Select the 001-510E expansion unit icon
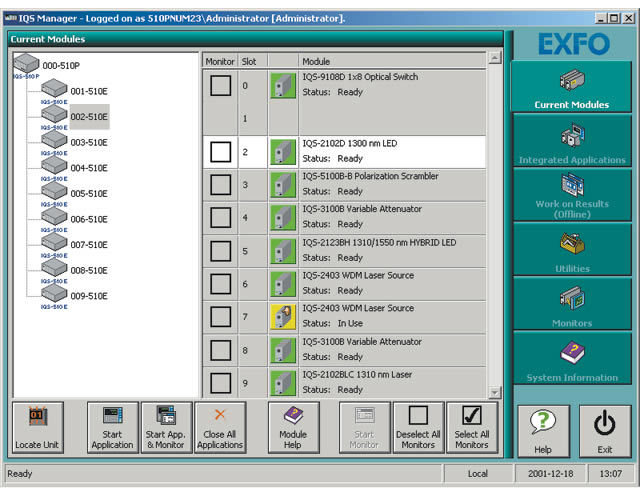Viewport: 640px width, 496px height. 54,88
